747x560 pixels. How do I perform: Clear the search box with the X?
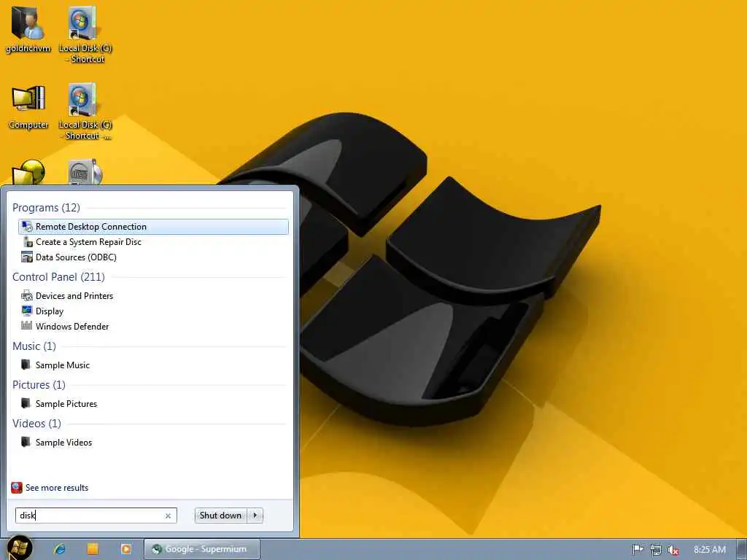pyautogui.click(x=169, y=516)
